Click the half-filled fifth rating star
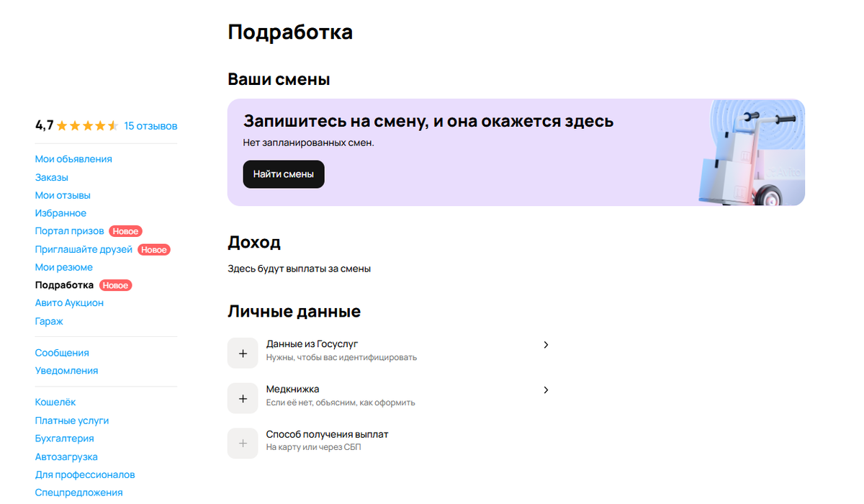The width and height of the screenshot is (864, 504). click(x=112, y=125)
